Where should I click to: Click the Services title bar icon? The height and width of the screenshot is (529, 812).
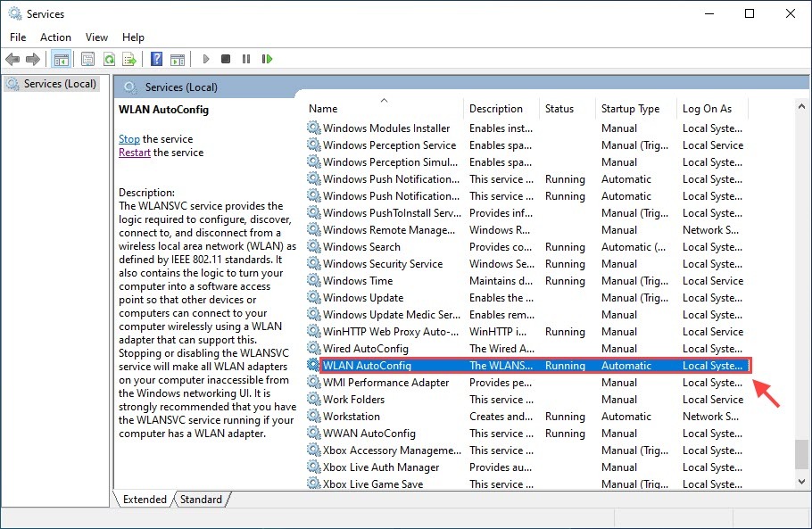(x=15, y=13)
